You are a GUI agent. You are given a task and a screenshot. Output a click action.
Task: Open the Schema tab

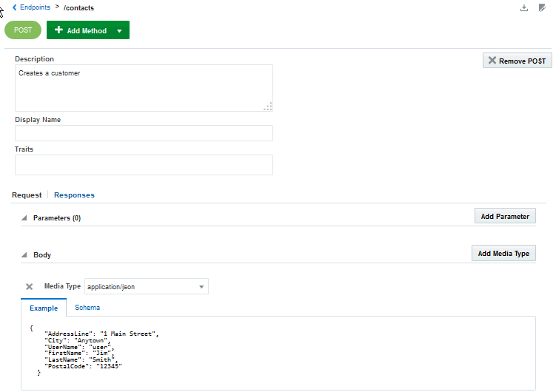tap(87, 308)
